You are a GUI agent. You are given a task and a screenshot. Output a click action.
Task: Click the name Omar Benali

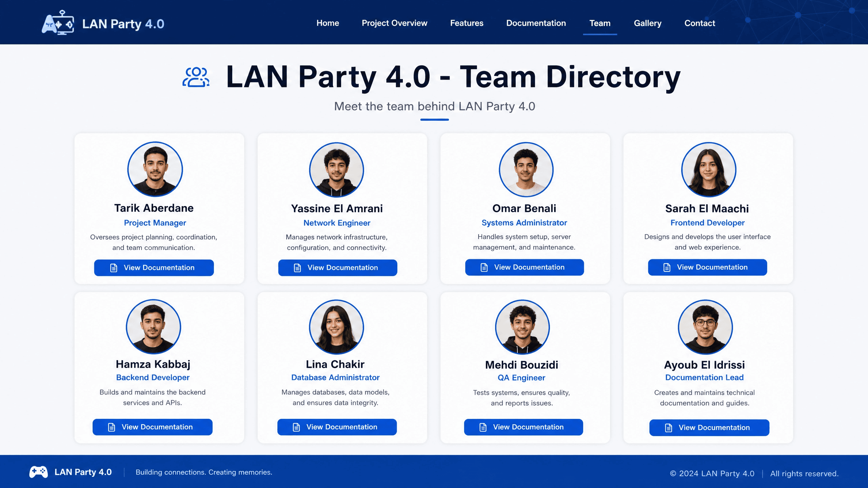pos(524,208)
